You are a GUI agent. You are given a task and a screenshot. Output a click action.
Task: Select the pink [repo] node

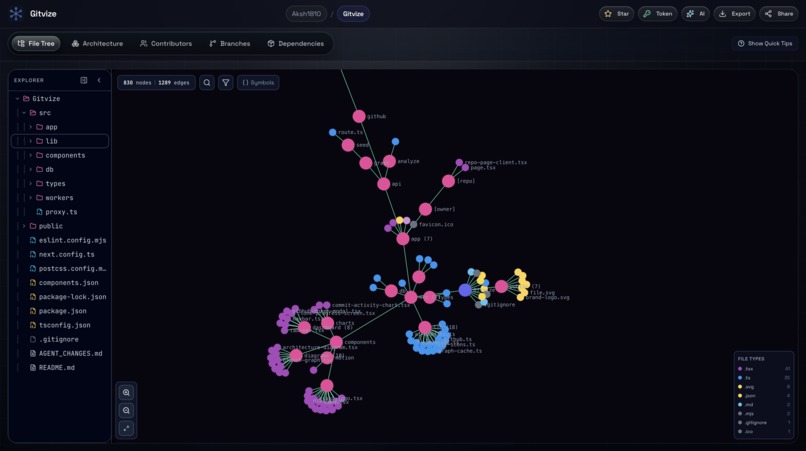click(448, 181)
